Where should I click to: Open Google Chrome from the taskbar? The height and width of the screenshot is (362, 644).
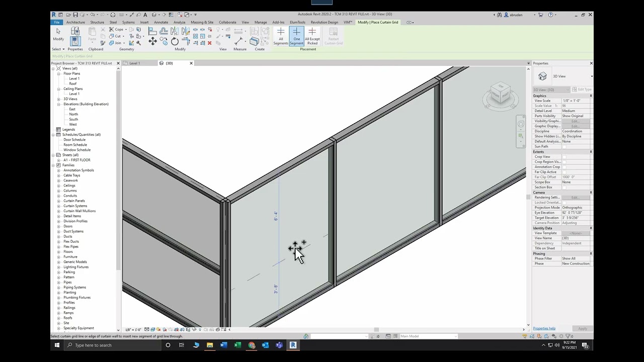coord(252,345)
